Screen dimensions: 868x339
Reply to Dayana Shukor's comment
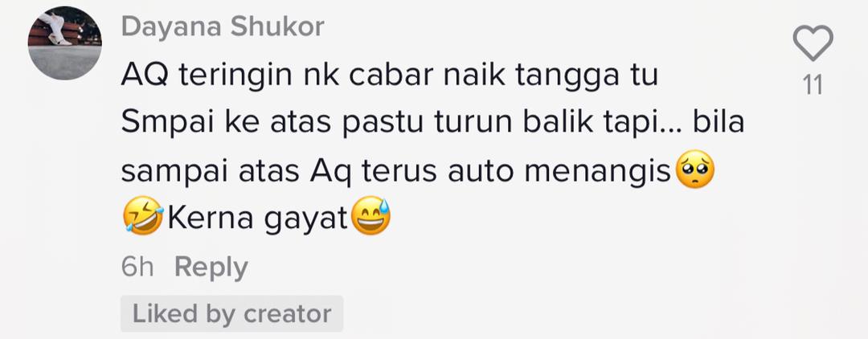click(211, 268)
